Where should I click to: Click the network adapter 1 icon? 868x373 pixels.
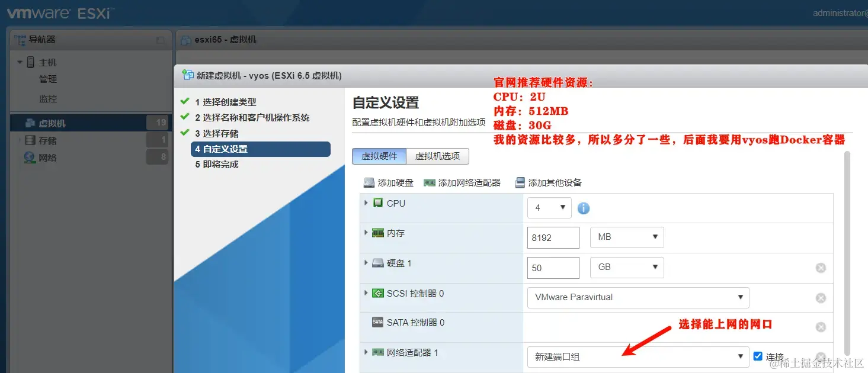[377, 352]
